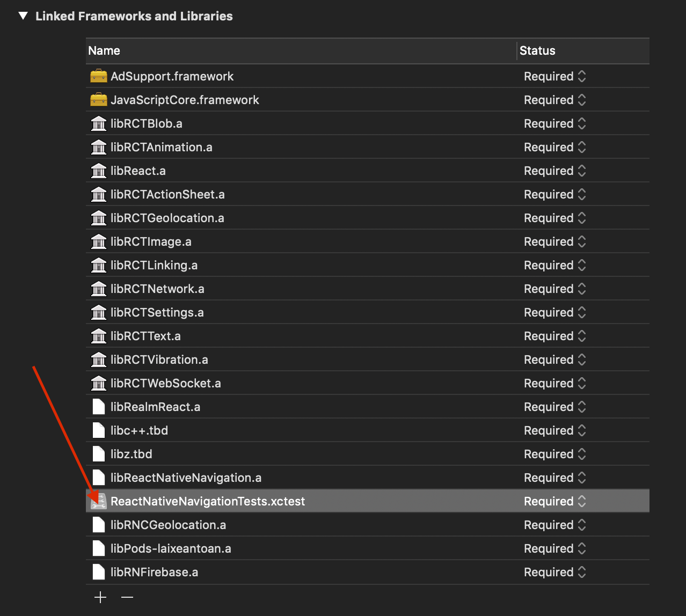Screen dimensions: 686x616
Task: Click the libRNCGeolocation.a file icon
Action: pyautogui.click(x=99, y=525)
